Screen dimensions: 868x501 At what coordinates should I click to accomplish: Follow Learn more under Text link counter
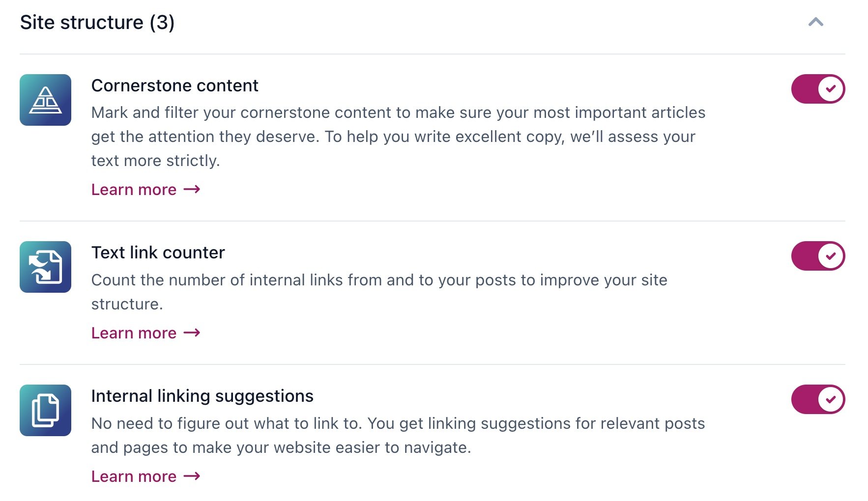point(134,333)
